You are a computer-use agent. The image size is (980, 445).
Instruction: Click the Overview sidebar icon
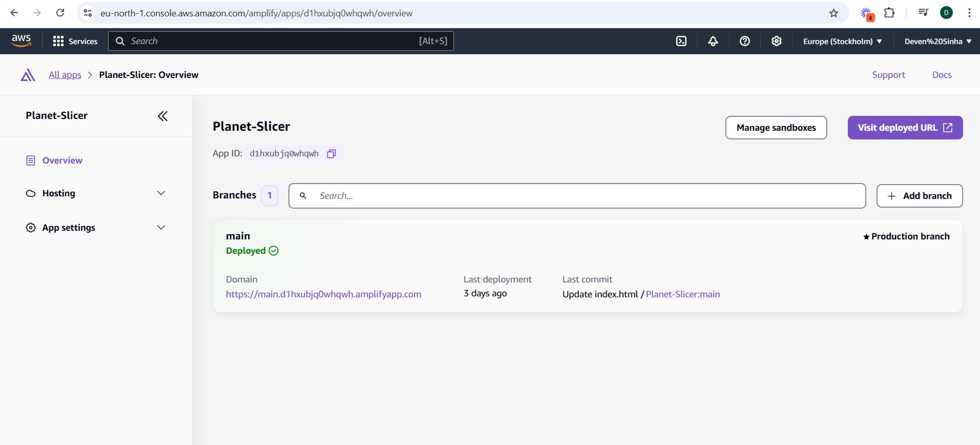(x=31, y=160)
